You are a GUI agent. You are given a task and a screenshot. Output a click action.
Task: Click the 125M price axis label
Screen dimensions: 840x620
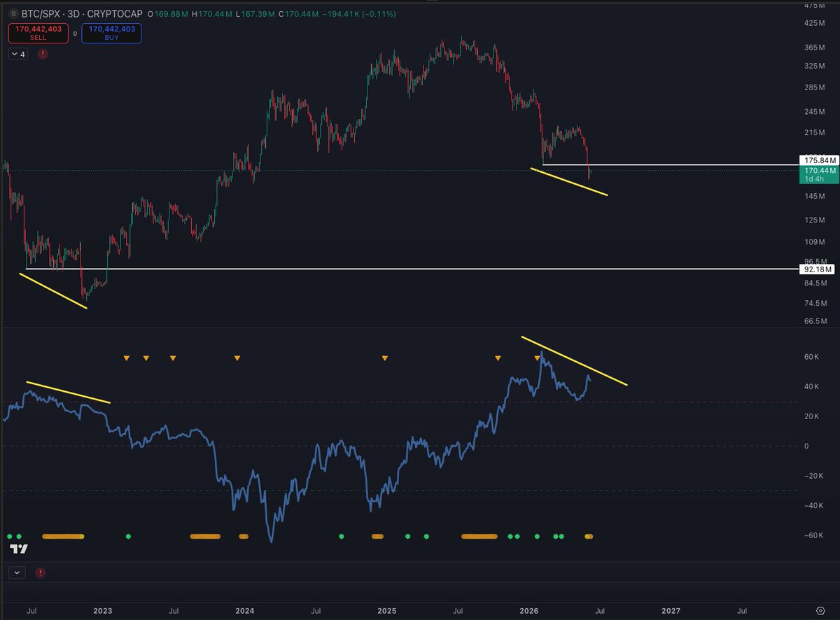816,220
